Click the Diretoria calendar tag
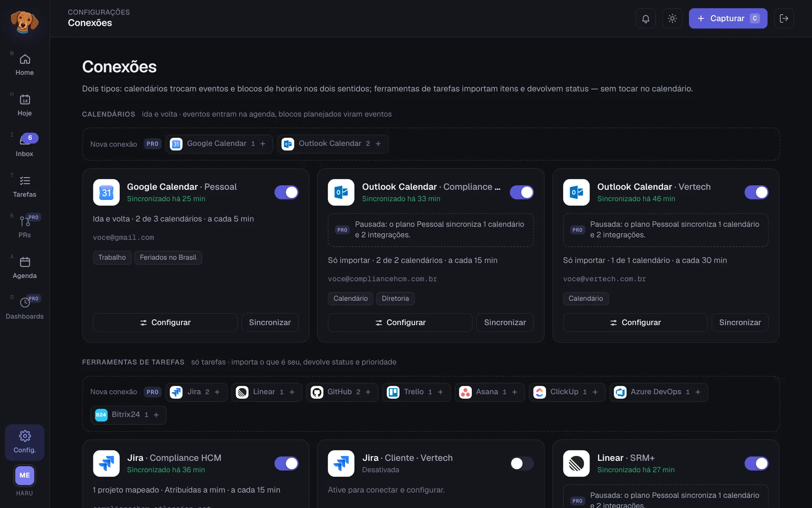The image size is (812, 508). (395, 299)
